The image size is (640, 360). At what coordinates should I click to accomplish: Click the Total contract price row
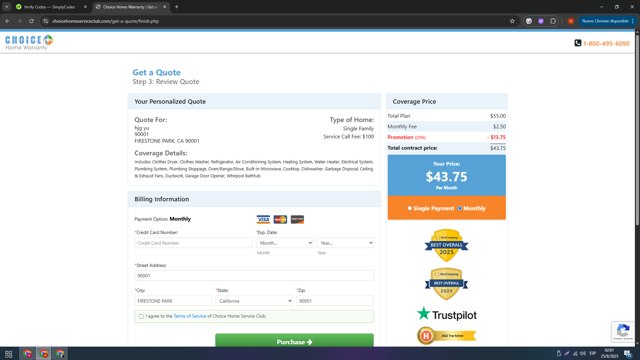click(447, 148)
